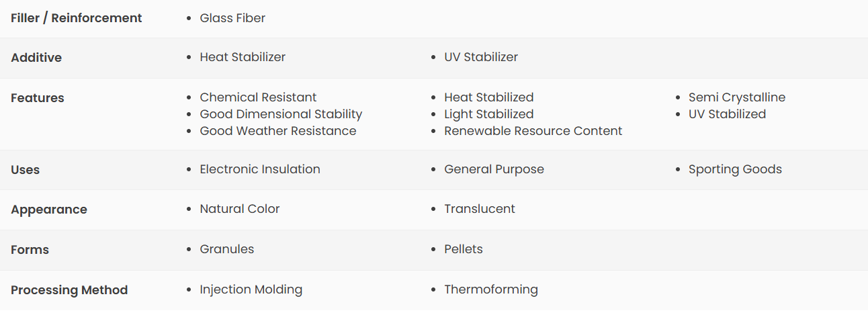The width and height of the screenshot is (868, 315).
Task: Click Good Weather Resistance feature
Action: tap(278, 131)
